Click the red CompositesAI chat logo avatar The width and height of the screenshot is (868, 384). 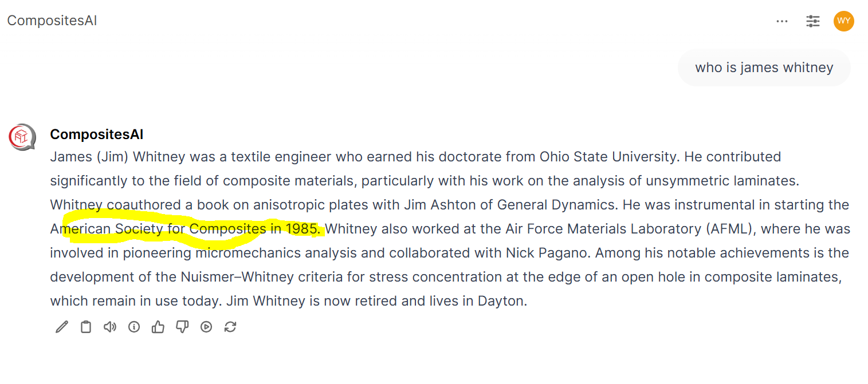pyautogui.click(x=22, y=137)
